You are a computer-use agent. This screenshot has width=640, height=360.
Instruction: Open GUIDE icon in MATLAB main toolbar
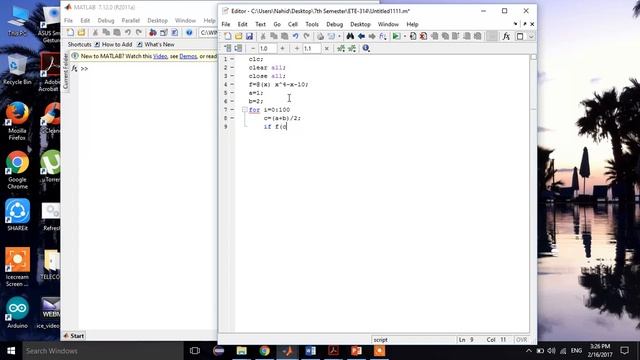[164, 33]
